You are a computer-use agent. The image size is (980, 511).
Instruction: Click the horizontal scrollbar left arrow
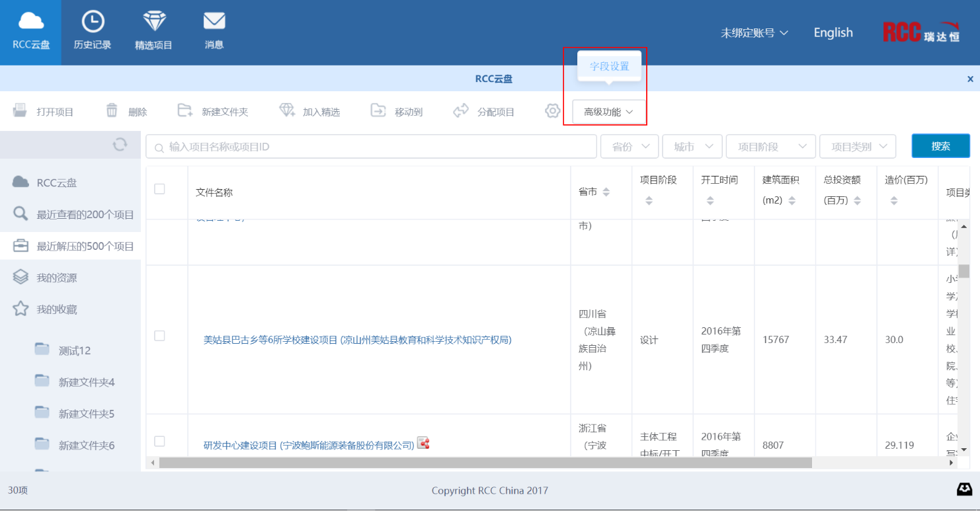[x=153, y=463]
